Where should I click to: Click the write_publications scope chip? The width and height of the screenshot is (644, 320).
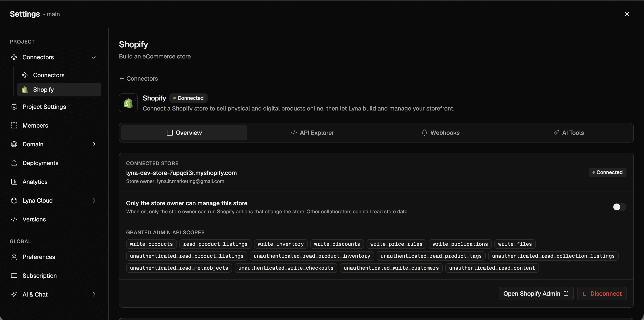(x=460, y=244)
